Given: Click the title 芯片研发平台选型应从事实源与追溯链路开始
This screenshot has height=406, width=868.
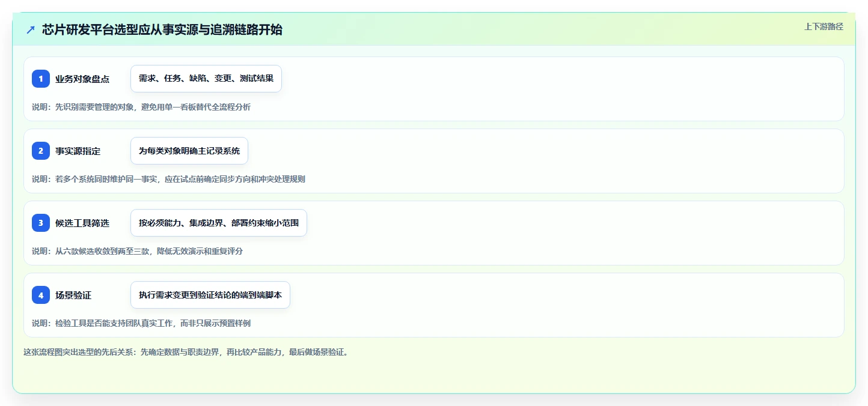Looking at the screenshot, I should (x=162, y=30).
